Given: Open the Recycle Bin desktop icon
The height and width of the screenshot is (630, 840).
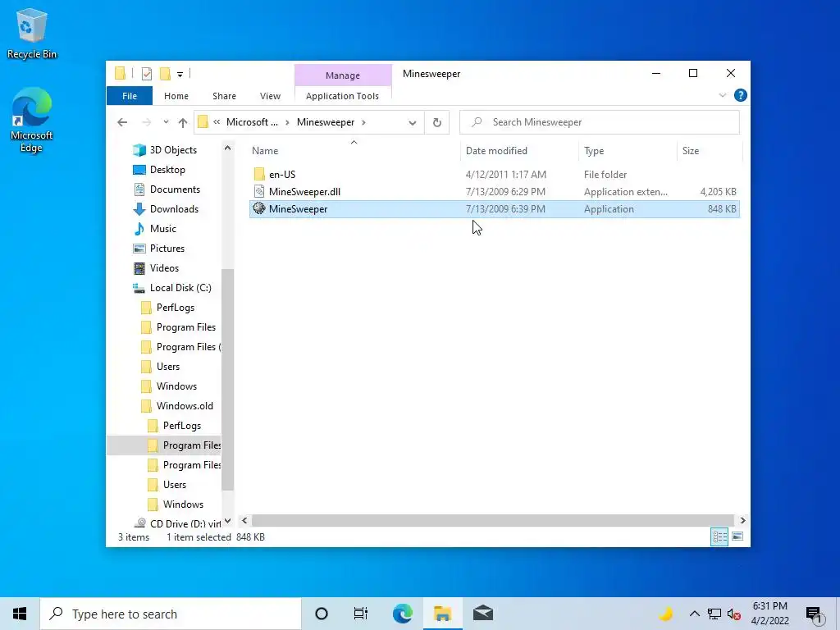Looking at the screenshot, I should tap(32, 33).
